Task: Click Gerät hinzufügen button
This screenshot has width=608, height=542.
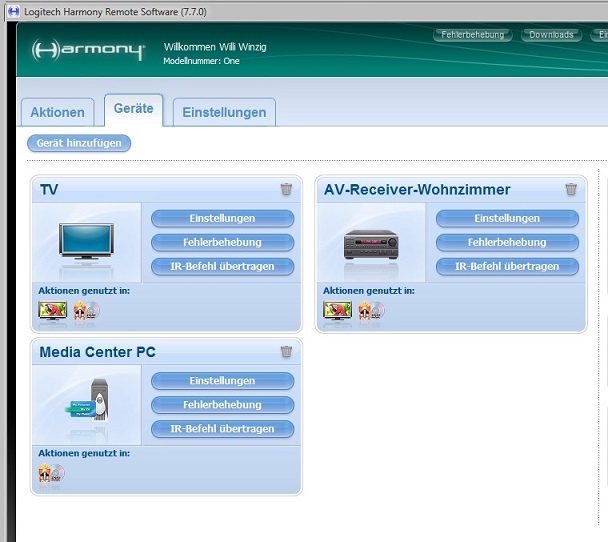Action: pyautogui.click(x=79, y=143)
